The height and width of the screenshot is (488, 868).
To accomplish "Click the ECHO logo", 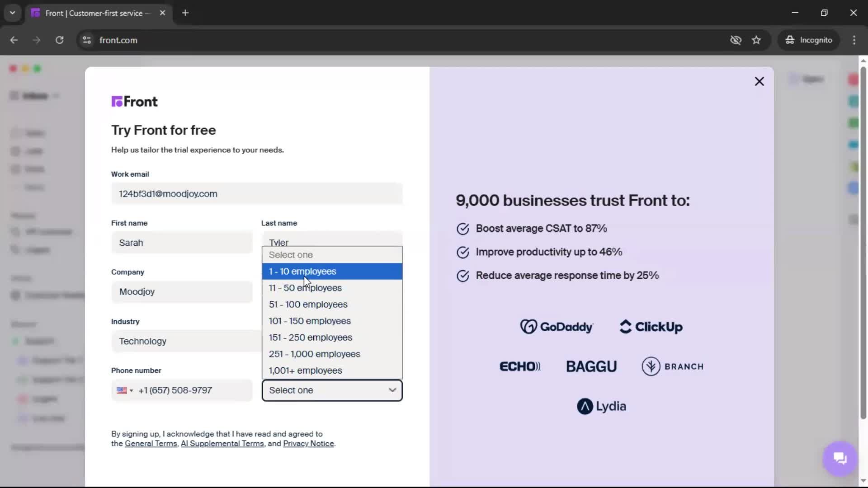I will tap(520, 366).
